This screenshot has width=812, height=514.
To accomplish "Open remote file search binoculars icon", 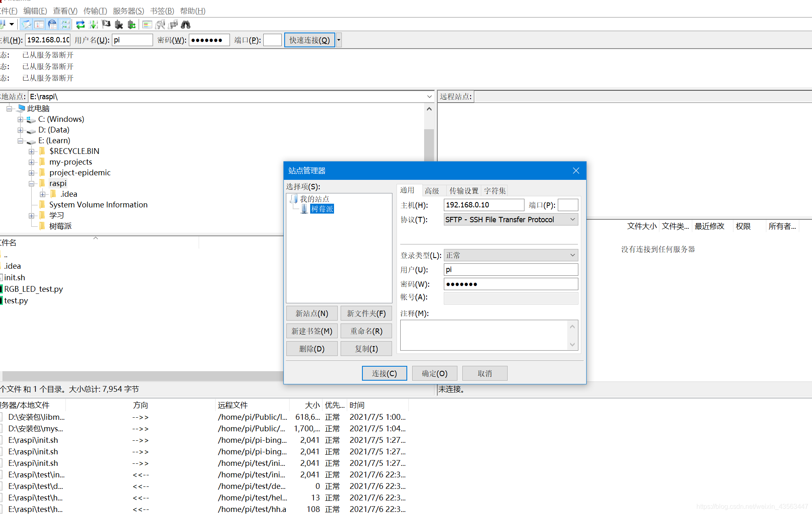I will tap(186, 25).
